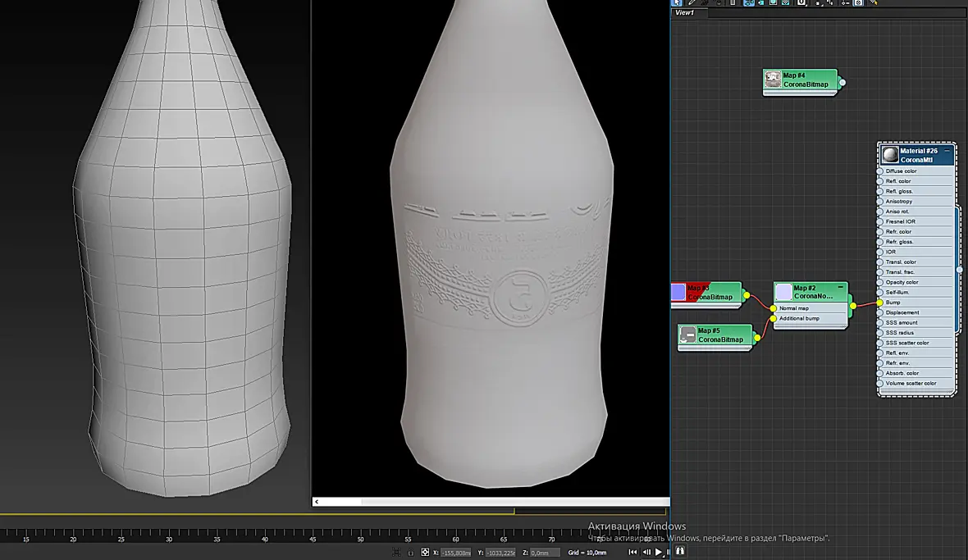Screen dimensions: 968x560
Task: Click the material ID channel zero icon
Action: pyautogui.click(x=801, y=2)
